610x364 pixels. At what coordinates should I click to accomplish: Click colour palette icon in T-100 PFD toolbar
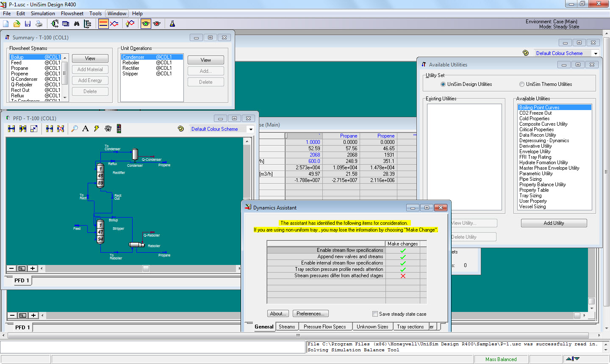click(x=181, y=129)
